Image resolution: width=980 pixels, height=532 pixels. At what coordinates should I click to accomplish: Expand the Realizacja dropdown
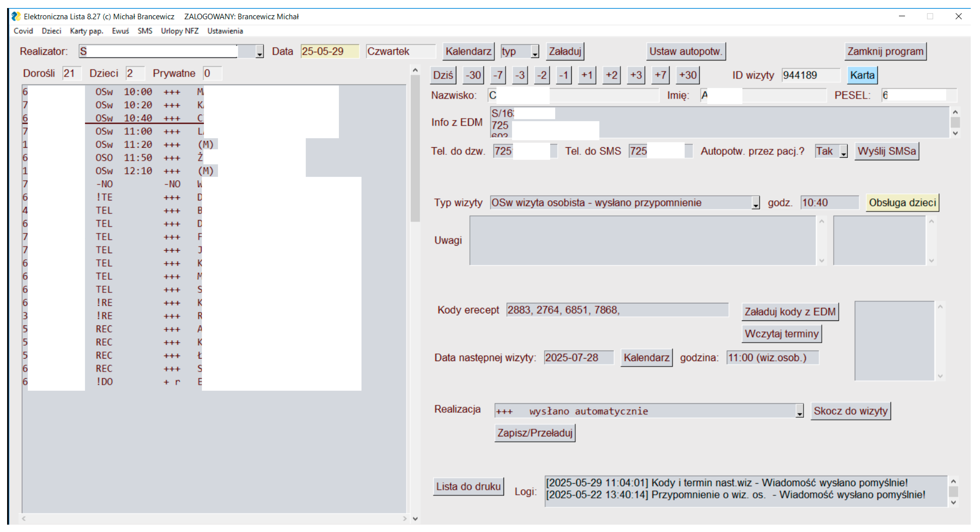(799, 411)
